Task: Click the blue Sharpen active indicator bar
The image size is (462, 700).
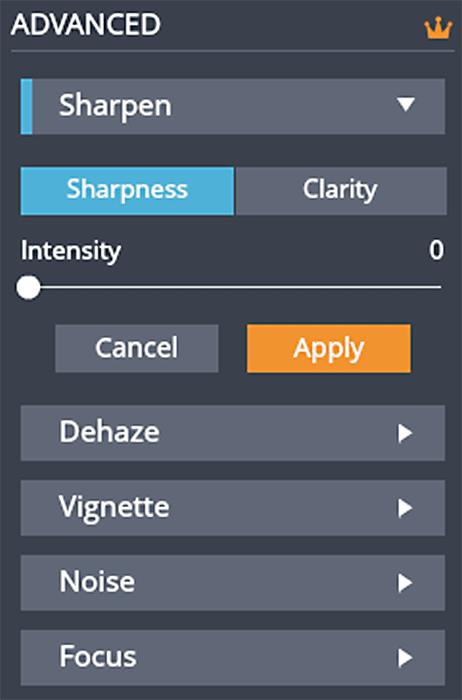Action: [x=27, y=106]
